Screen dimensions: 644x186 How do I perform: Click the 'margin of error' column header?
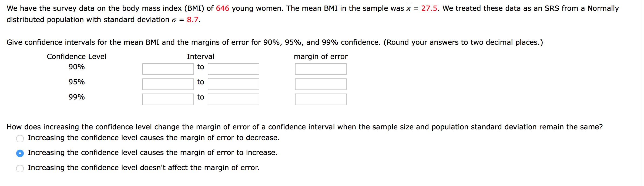pyautogui.click(x=321, y=57)
